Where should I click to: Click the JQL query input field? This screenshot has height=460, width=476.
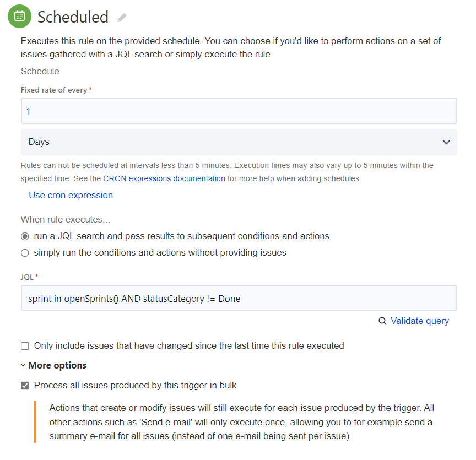[x=239, y=298]
